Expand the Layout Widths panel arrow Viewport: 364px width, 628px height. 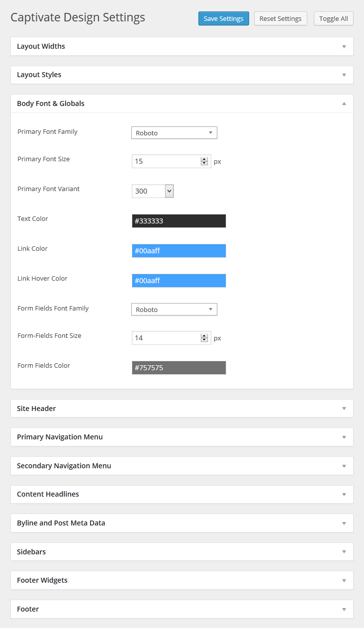[344, 46]
